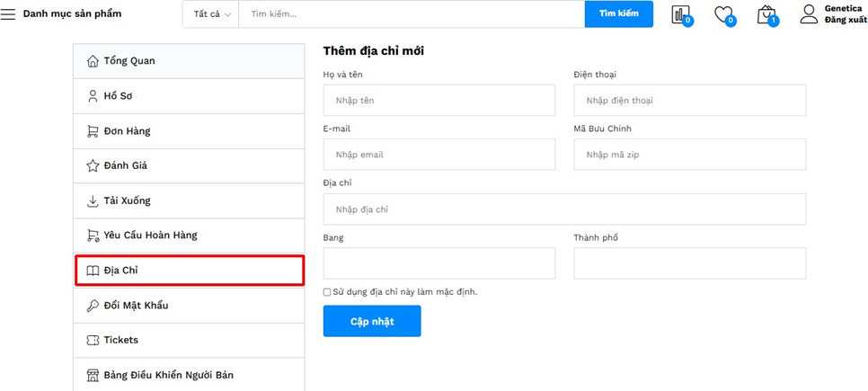The image size is (868, 391).
Task: Open the shopping cart bag icon
Action: click(766, 14)
